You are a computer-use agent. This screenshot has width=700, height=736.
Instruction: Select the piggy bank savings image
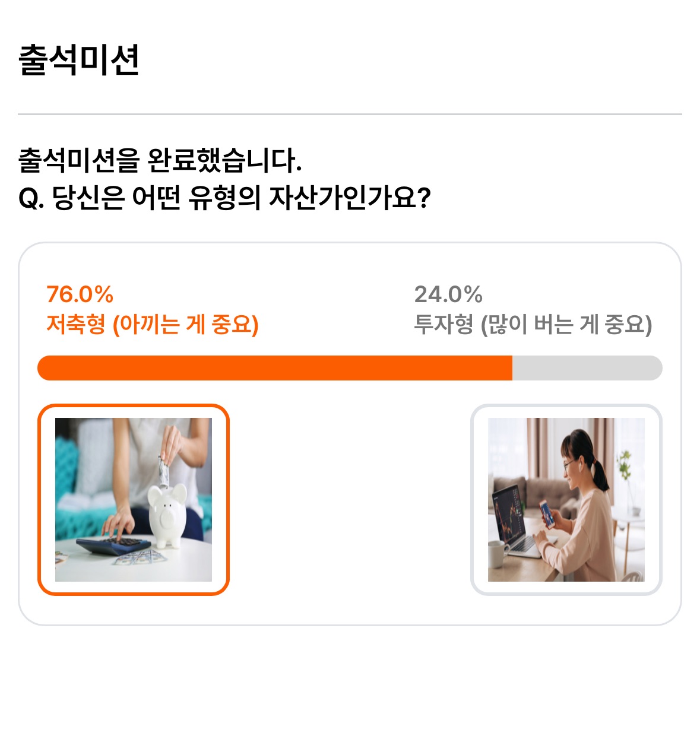pyautogui.click(x=134, y=500)
